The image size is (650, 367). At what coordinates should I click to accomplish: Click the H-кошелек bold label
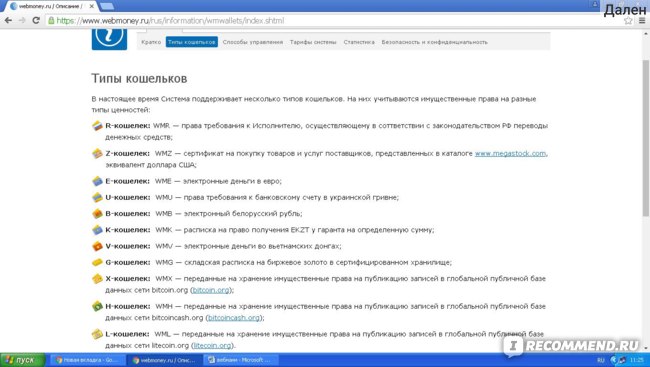coord(128,306)
